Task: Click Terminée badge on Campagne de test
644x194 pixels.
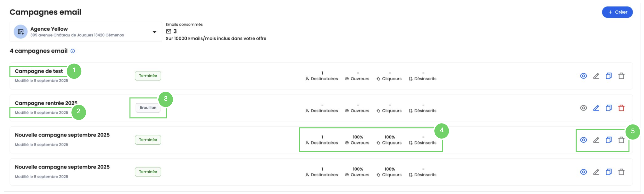Action: [x=148, y=76]
